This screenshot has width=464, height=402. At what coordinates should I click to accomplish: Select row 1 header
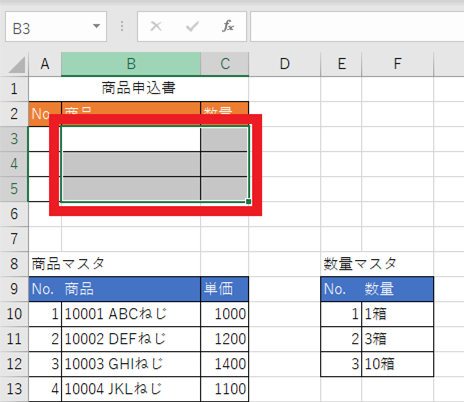click(x=14, y=89)
